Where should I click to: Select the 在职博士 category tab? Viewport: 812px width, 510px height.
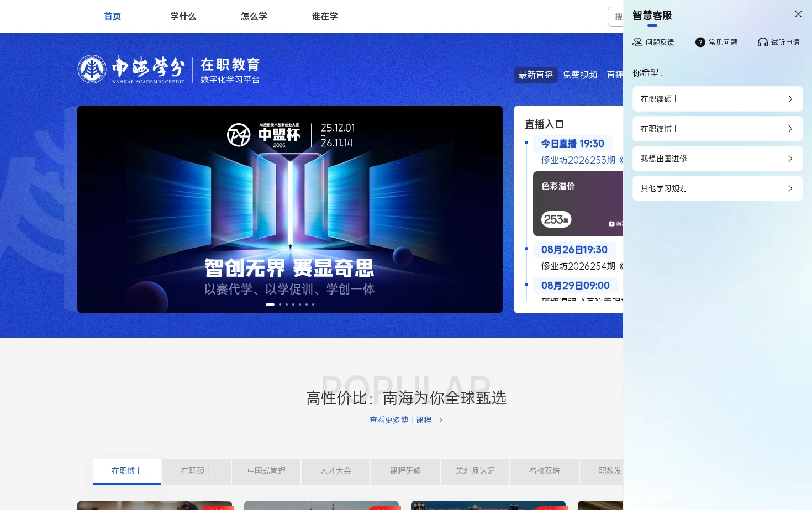127,471
